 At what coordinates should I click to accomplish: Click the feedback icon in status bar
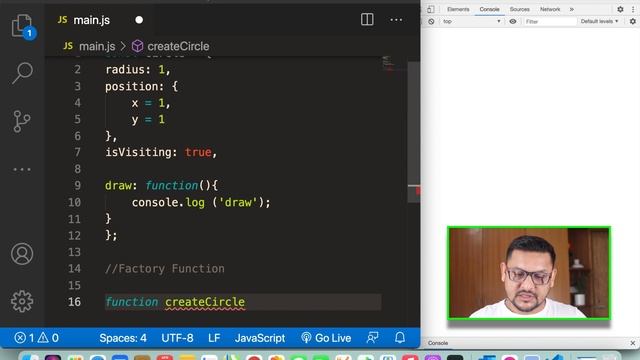click(x=372, y=338)
